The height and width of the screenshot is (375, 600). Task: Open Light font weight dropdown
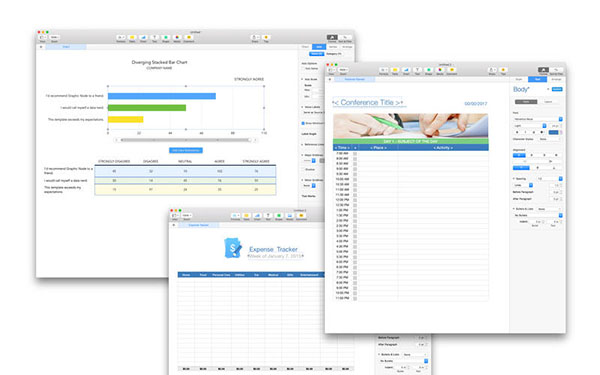coord(530,126)
